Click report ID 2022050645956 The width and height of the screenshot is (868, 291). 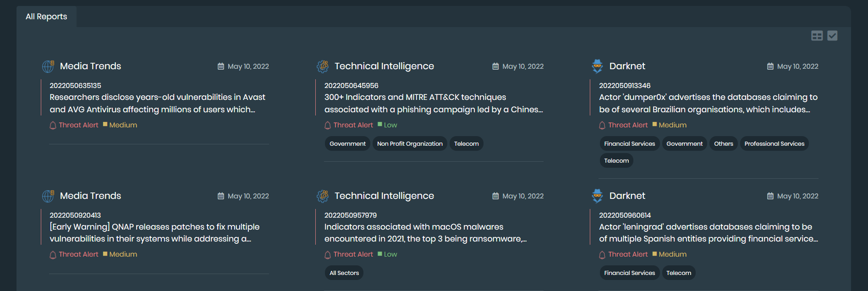tap(352, 86)
